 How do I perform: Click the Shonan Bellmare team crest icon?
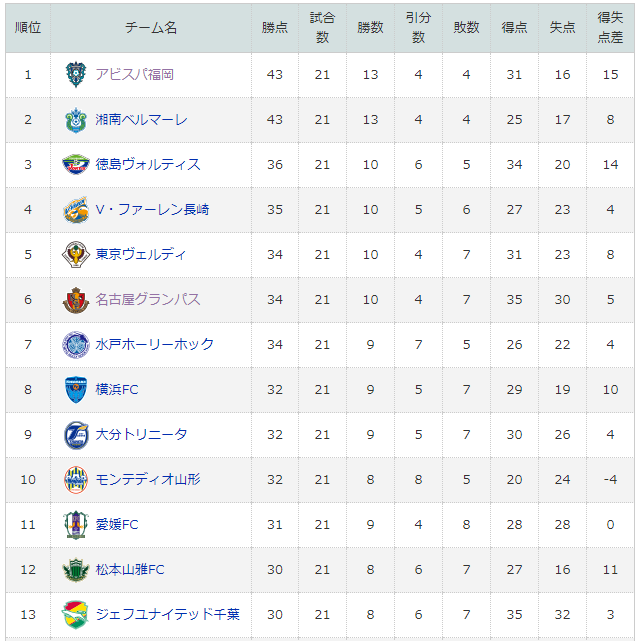point(76,120)
